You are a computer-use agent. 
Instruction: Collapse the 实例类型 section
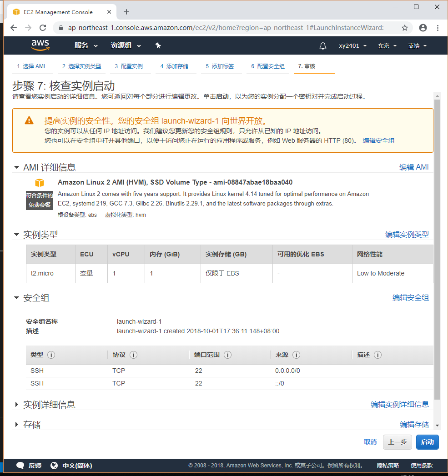17,234
